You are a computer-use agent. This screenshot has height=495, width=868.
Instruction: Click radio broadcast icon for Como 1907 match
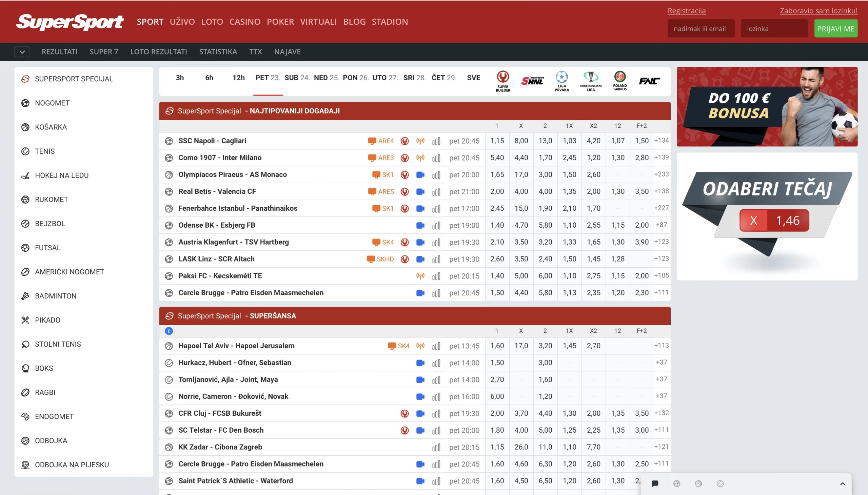420,158
